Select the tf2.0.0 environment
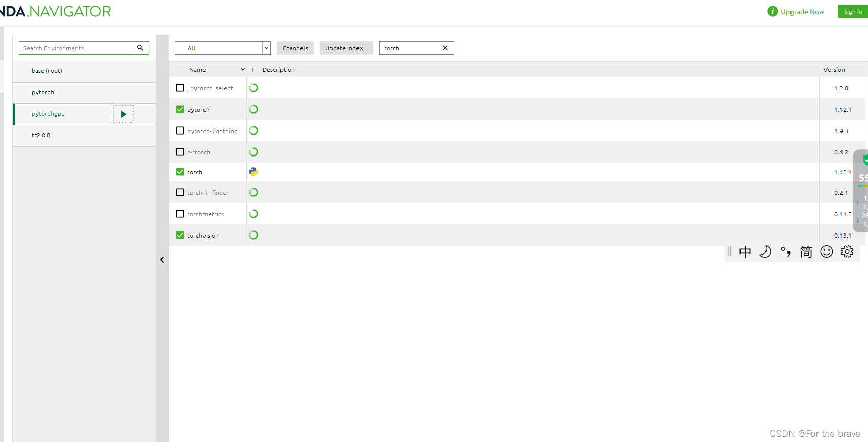 tap(84, 136)
